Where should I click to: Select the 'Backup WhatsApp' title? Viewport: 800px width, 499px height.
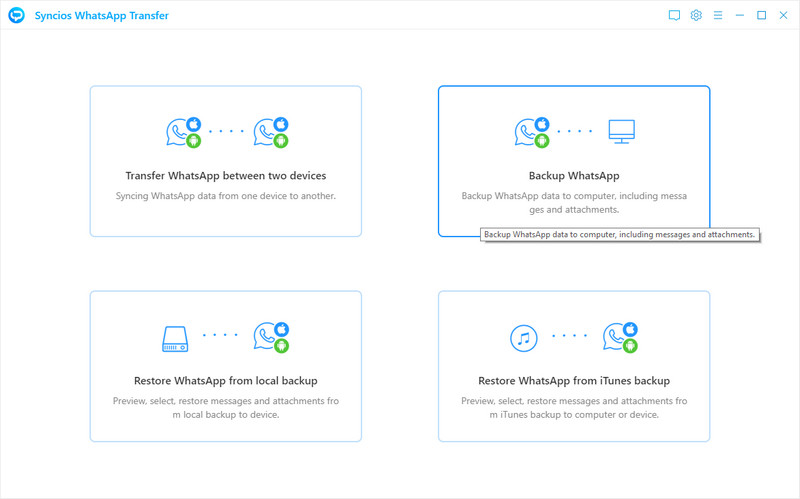coord(574,176)
